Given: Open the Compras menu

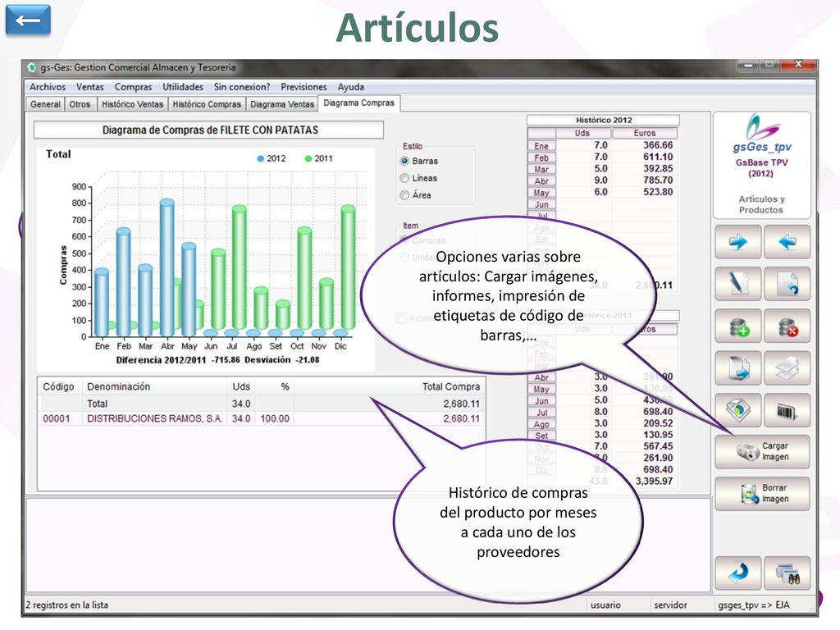Looking at the screenshot, I should [133, 87].
